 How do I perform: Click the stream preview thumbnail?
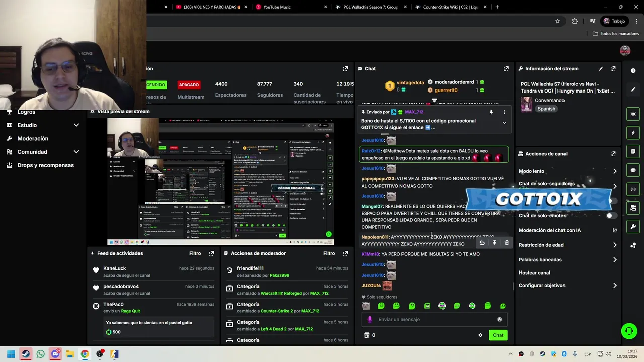(220, 182)
